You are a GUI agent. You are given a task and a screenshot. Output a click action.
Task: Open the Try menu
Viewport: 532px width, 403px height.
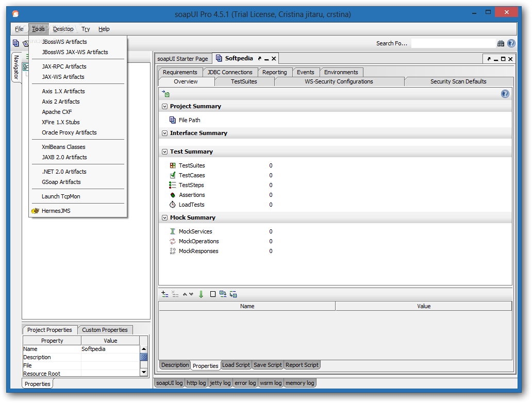86,29
